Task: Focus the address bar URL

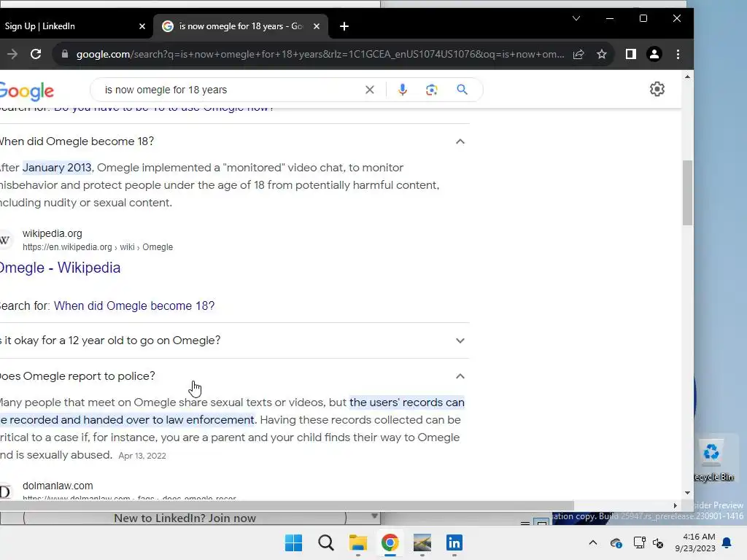Action: click(x=320, y=54)
